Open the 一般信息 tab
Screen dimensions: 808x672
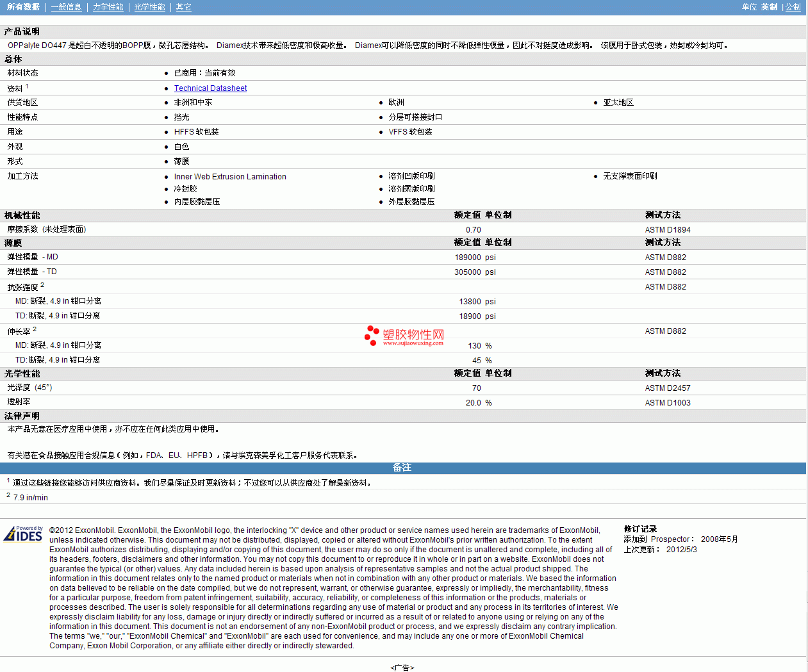point(66,7)
